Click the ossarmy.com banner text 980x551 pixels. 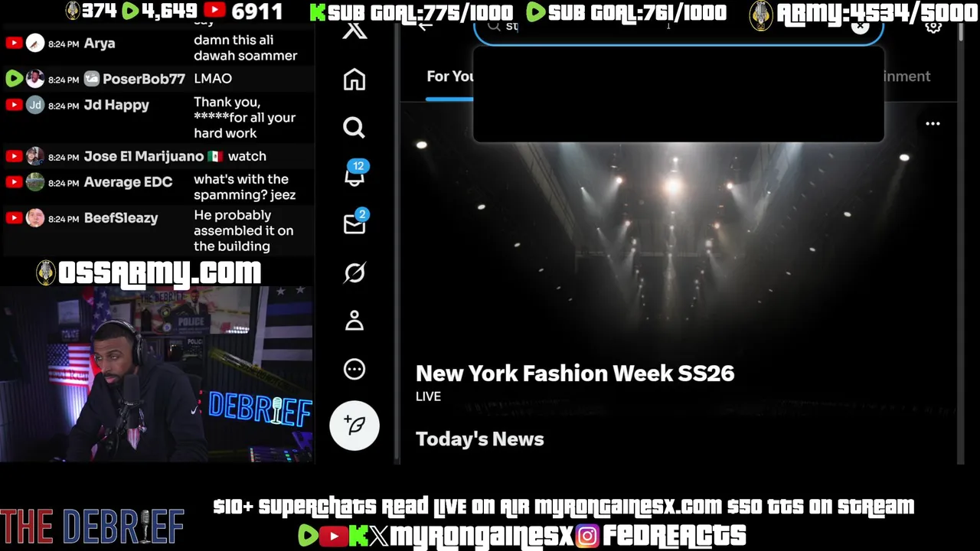[159, 272]
